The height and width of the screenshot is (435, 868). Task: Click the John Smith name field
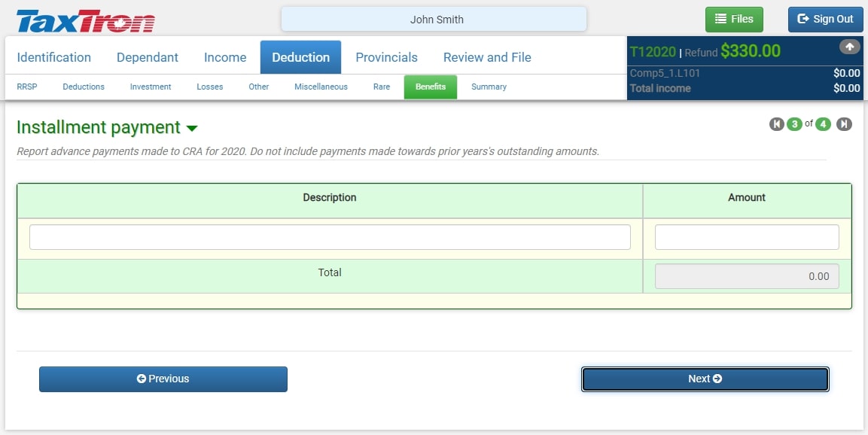434,20
